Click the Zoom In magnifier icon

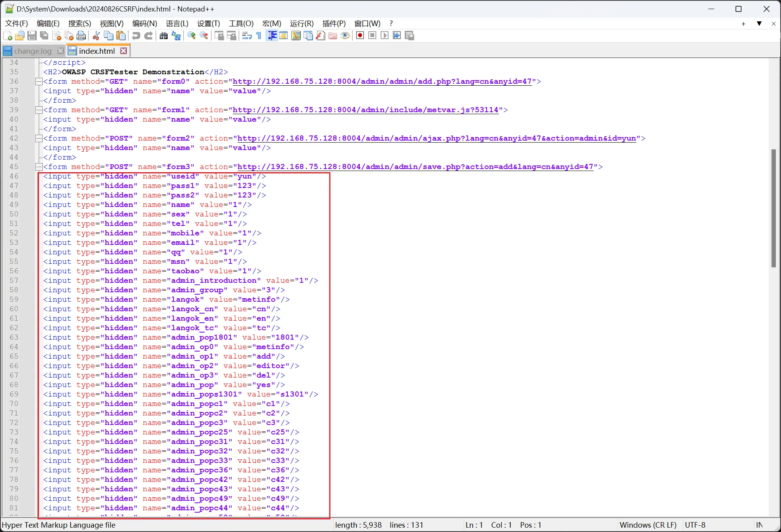pyautogui.click(x=191, y=36)
